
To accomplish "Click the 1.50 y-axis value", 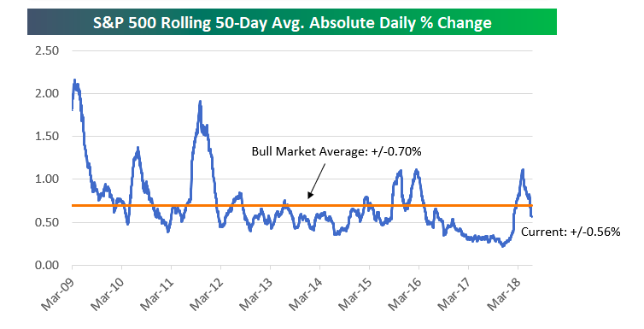I will [x=47, y=137].
